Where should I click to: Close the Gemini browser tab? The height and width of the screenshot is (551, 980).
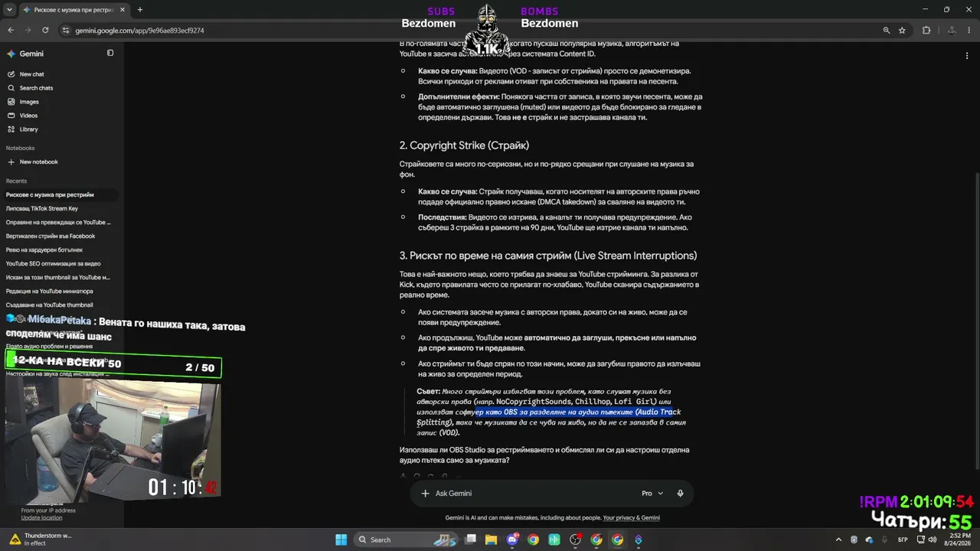[x=122, y=10]
